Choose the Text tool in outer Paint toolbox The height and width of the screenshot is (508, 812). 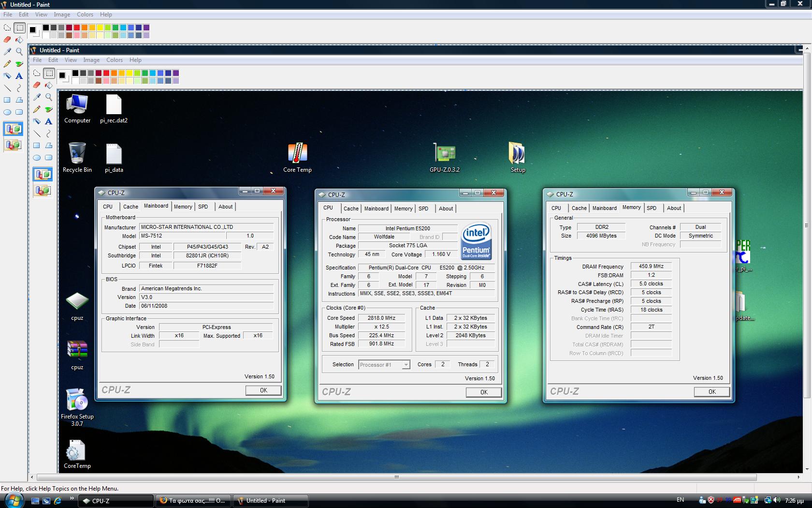pos(19,75)
